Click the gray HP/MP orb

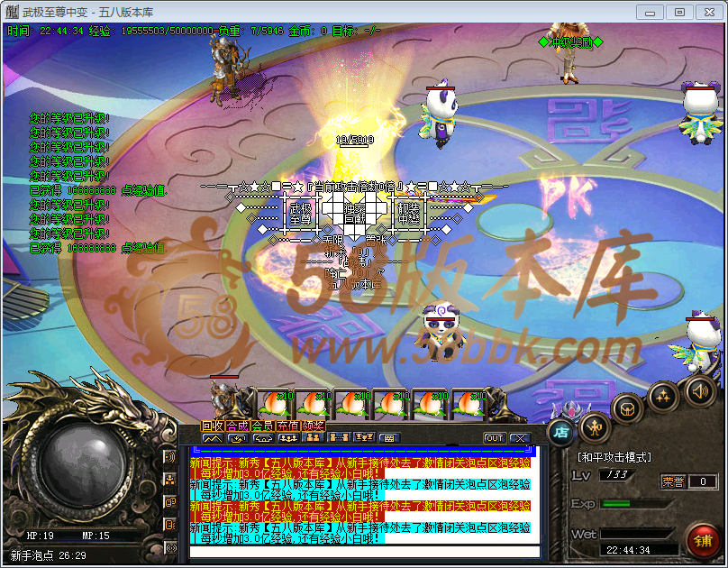84,465
